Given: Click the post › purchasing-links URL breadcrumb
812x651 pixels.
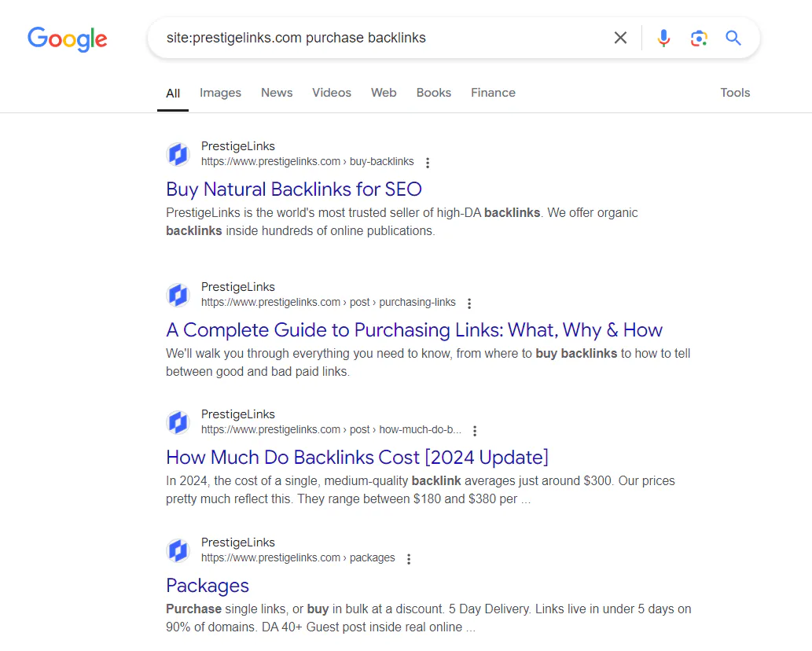Looking at the screenshot, I should pyautogui.click(x=329, y=303).
